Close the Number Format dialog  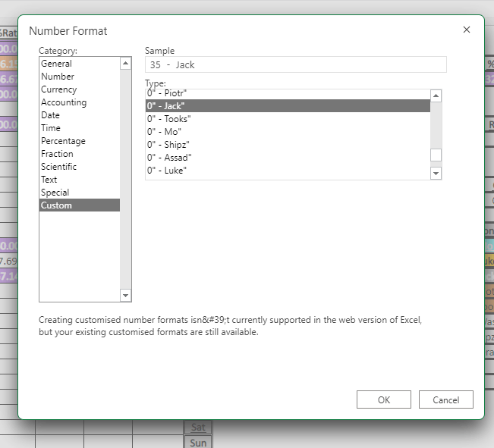(x=467, y=30)
